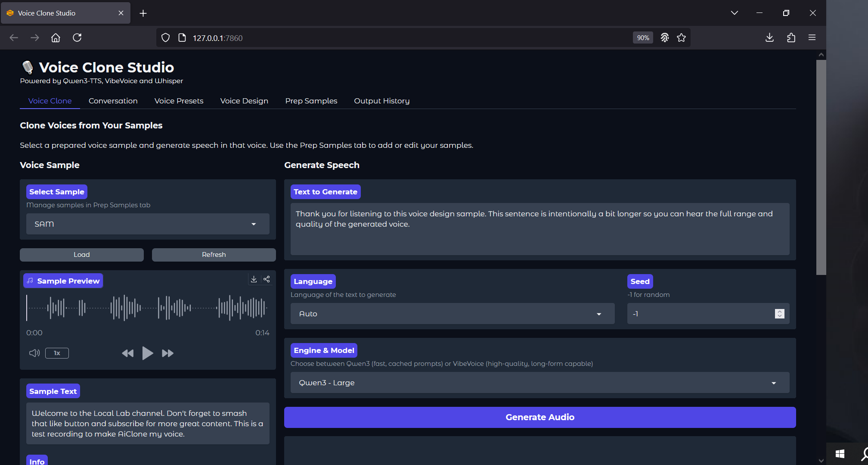Click the browser address bar URL
This screenshot has width=868, height=465.
(x=217, y=38)
